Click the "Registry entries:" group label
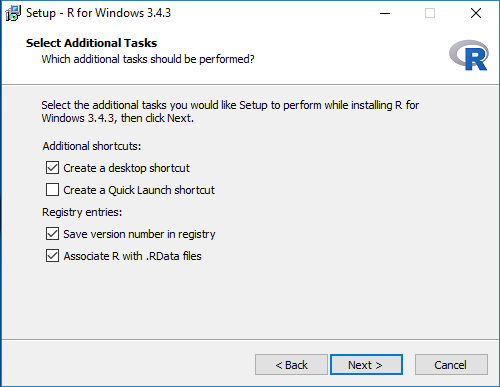The height and width of the screenshot is (387, 500). pyautogui.click(x=82, y=212)
